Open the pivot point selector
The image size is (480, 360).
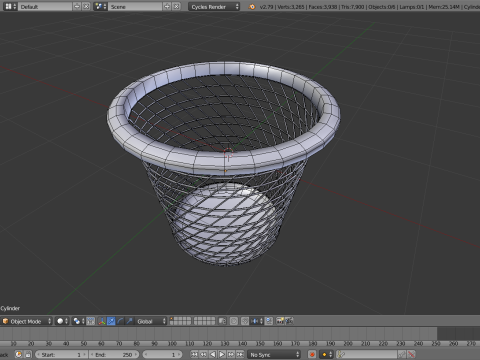(79, 321)
